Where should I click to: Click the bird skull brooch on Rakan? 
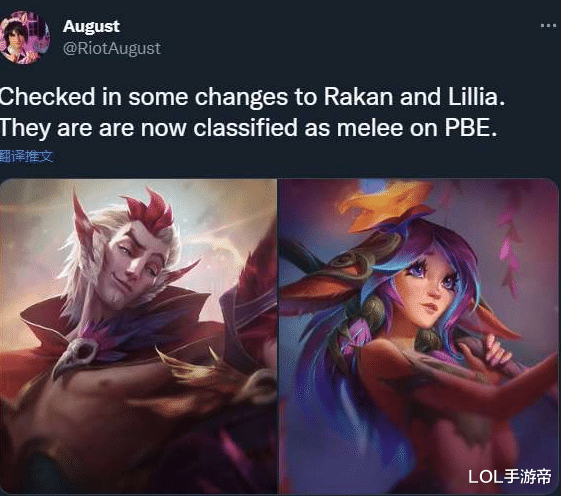click(x=75, y=356)
